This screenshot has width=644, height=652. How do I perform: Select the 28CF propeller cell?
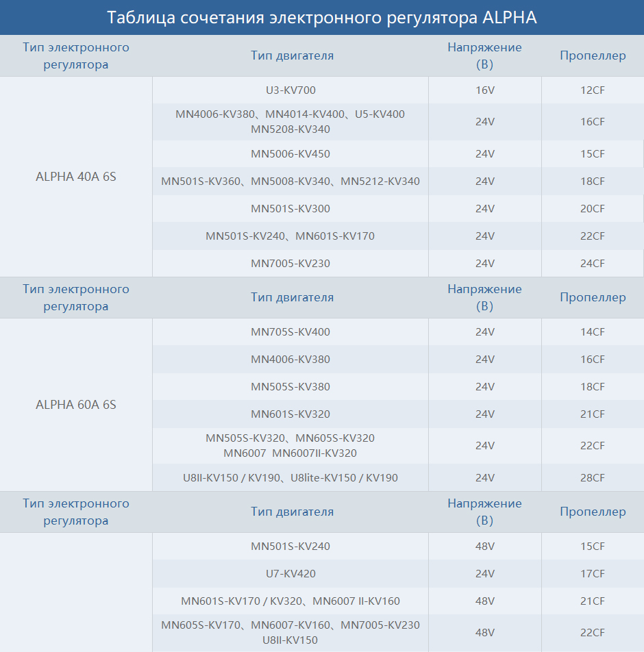[593, 478]
